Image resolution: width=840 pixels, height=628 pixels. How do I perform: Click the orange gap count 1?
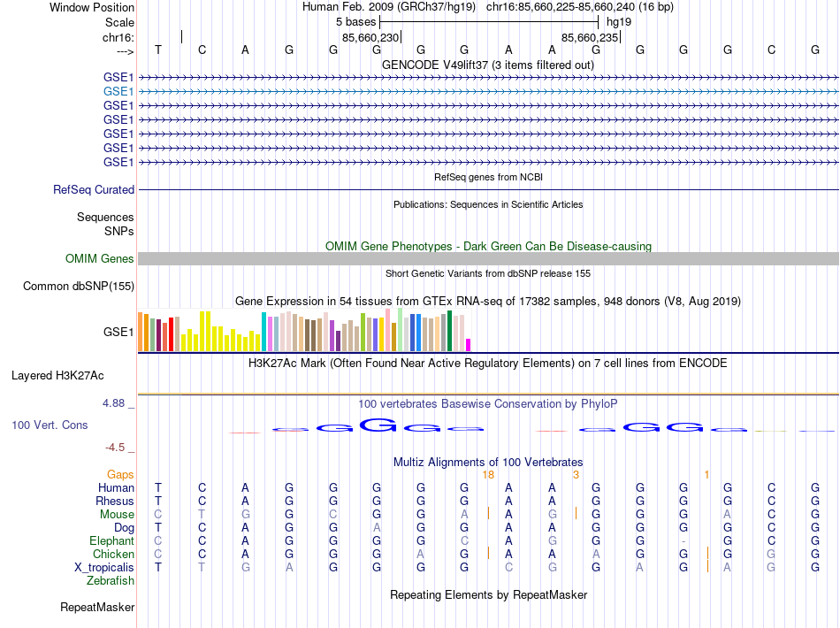(707, 475)
